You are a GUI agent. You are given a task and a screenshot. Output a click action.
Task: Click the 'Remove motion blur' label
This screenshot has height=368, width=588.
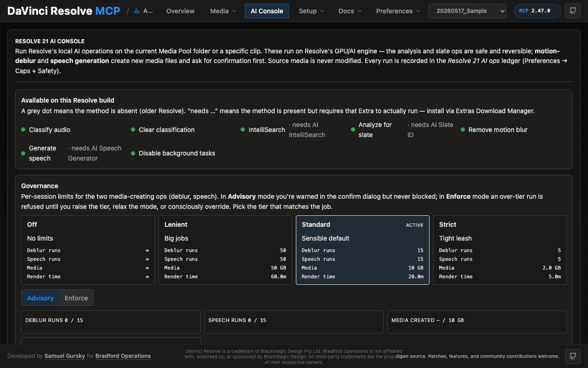(498, 130)
